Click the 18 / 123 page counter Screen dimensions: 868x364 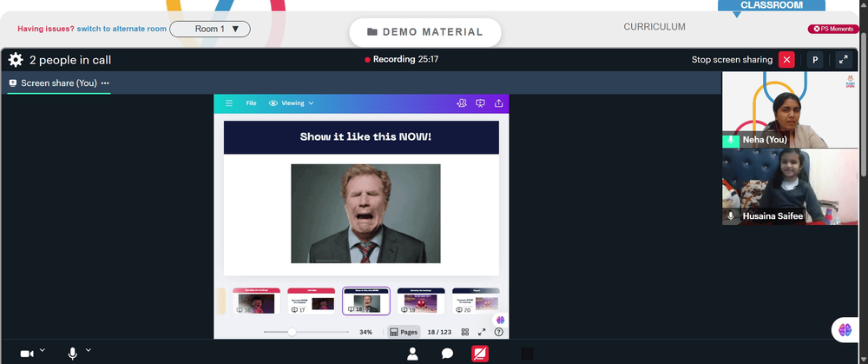click(x=439, y=332)
